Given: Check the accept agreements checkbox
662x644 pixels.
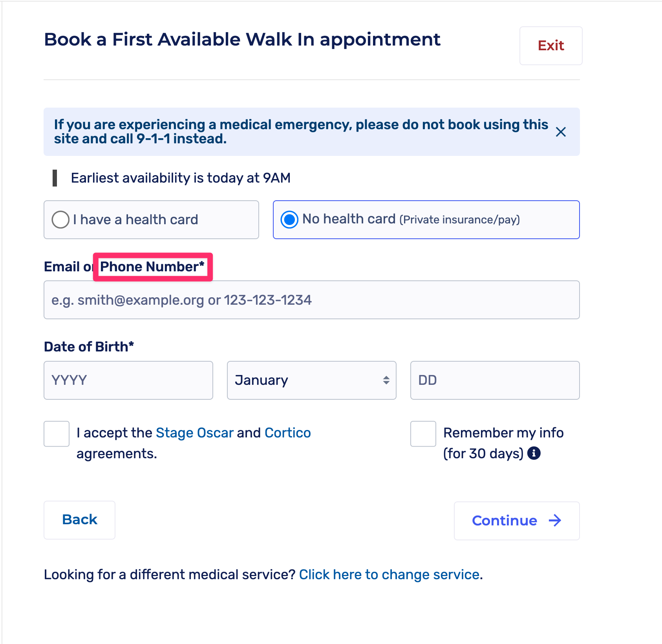Looking at the screenshot, I should point(57,434).
